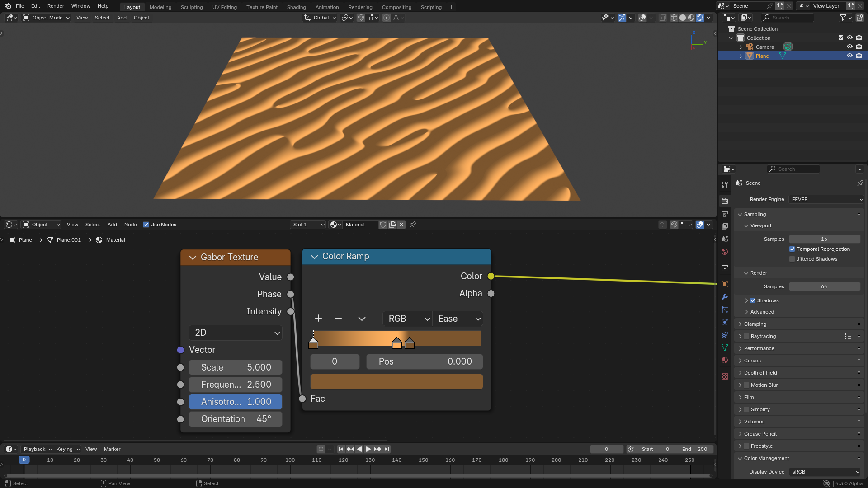Open the Material Properties tab

725,360
